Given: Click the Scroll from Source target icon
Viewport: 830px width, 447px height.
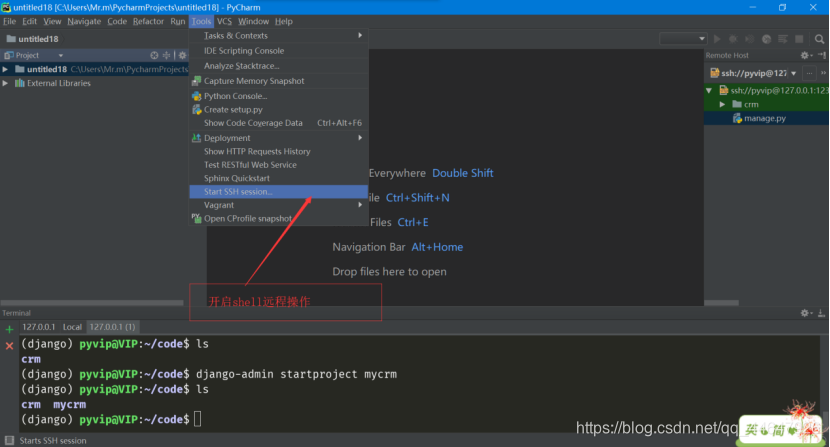Looking at the screenshot, I should pyautogui.click(x=154, y=55).
